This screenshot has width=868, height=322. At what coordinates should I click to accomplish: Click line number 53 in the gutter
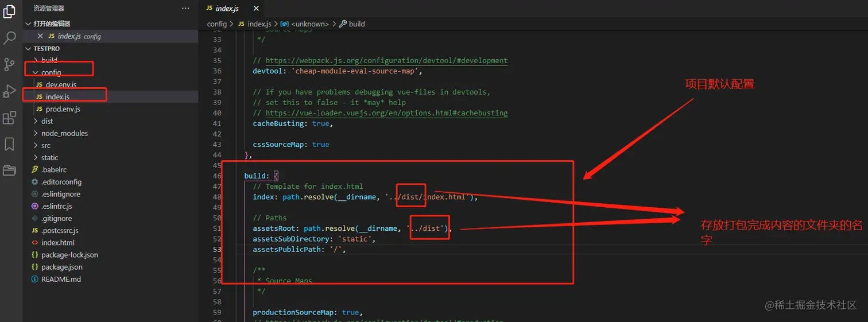[x=217, y=250]
